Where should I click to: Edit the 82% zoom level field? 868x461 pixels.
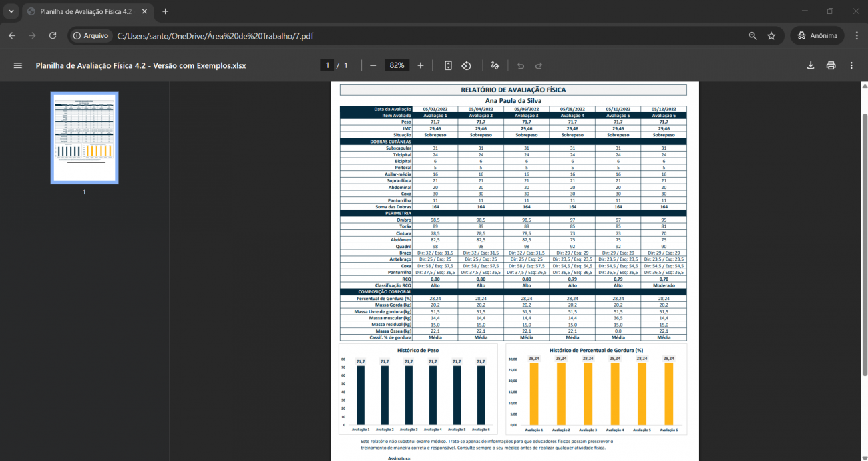coord(397,65)
